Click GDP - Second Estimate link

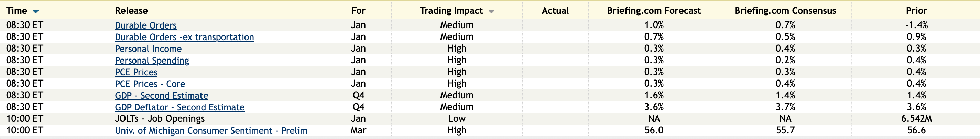point(161,96)
